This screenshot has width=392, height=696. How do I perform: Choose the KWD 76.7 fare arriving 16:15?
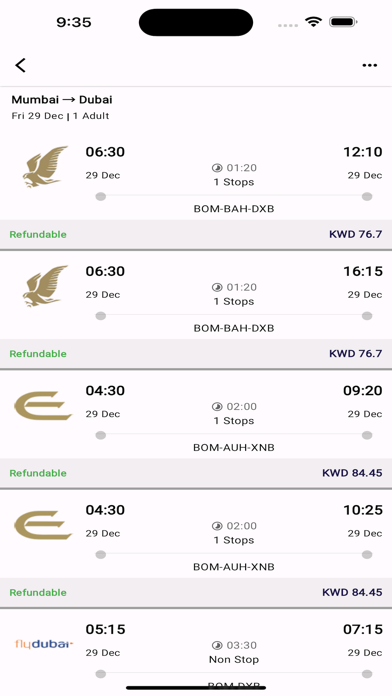pyautogui.click(x=355, y=353)
